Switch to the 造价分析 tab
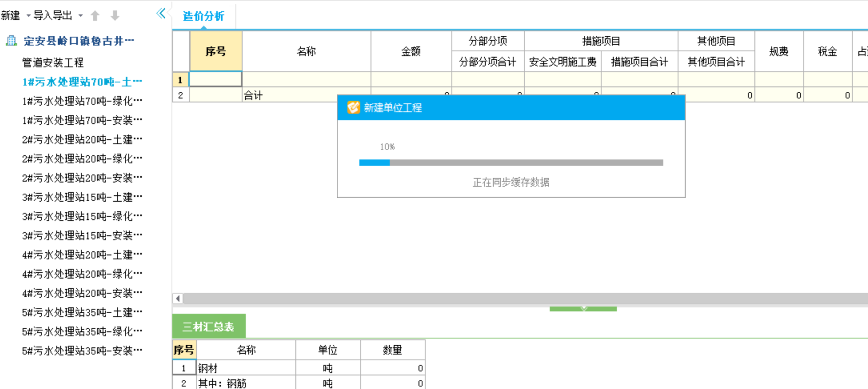The width and height of the screenshot is (868, 389). pyautogui.click(x=204, y=17)
